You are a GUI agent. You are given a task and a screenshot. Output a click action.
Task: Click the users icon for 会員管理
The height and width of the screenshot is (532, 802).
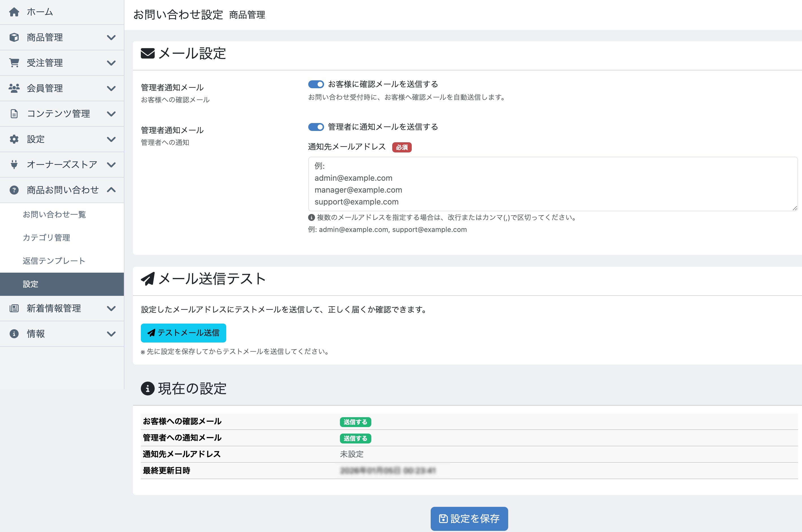pos(14,88)
